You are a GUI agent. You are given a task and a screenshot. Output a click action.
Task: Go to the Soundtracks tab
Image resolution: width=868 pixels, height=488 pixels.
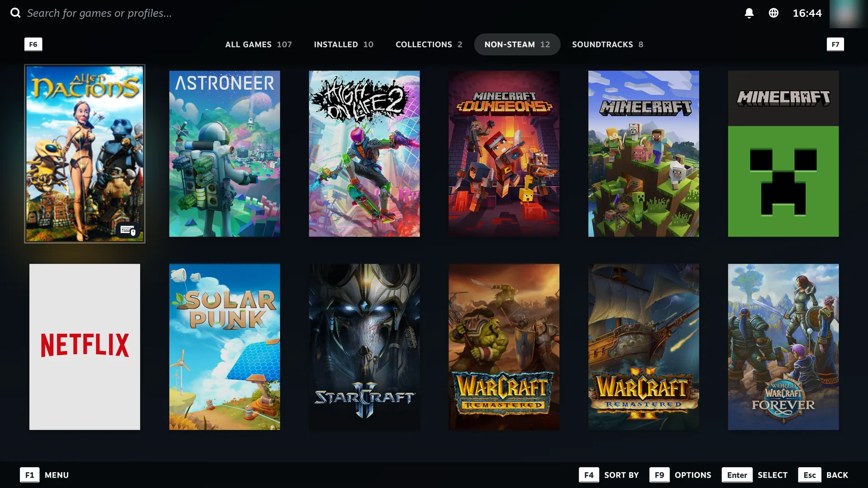608,44
